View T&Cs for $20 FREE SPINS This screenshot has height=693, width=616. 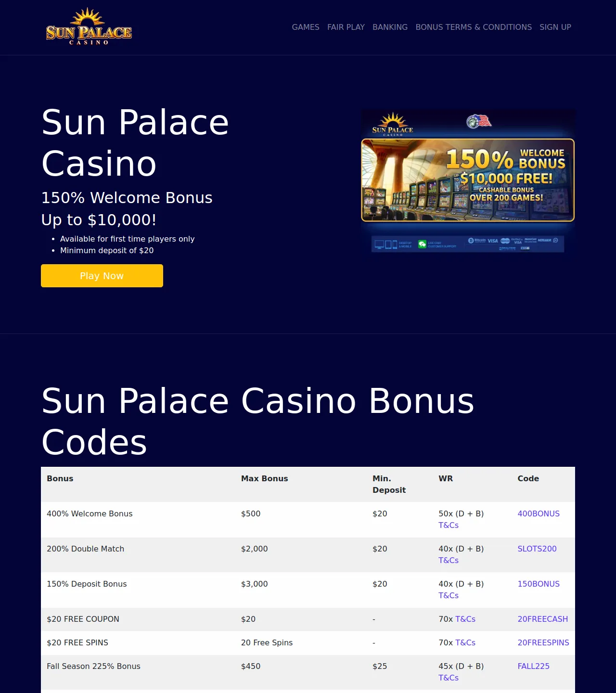pos(465,642)
